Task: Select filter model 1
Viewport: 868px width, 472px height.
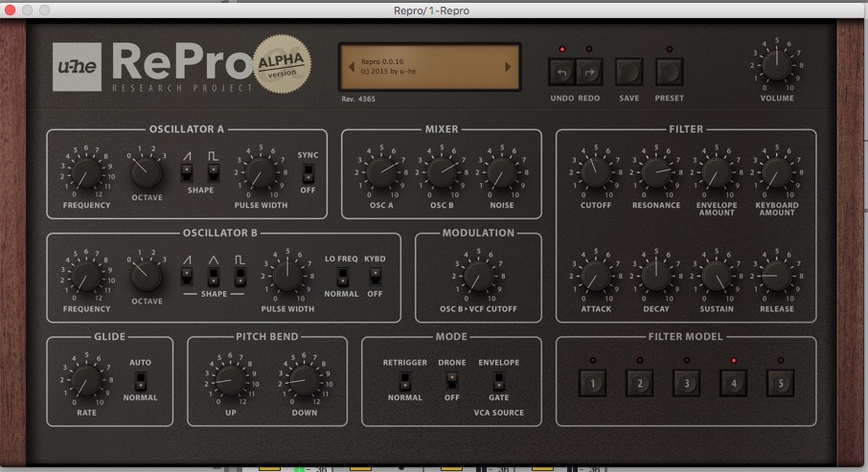Action: pyautogui.click(x=592, y=384)
